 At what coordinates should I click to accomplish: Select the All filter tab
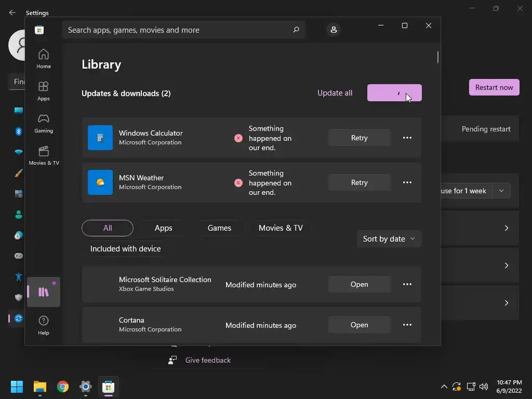(x=108, y=228)
